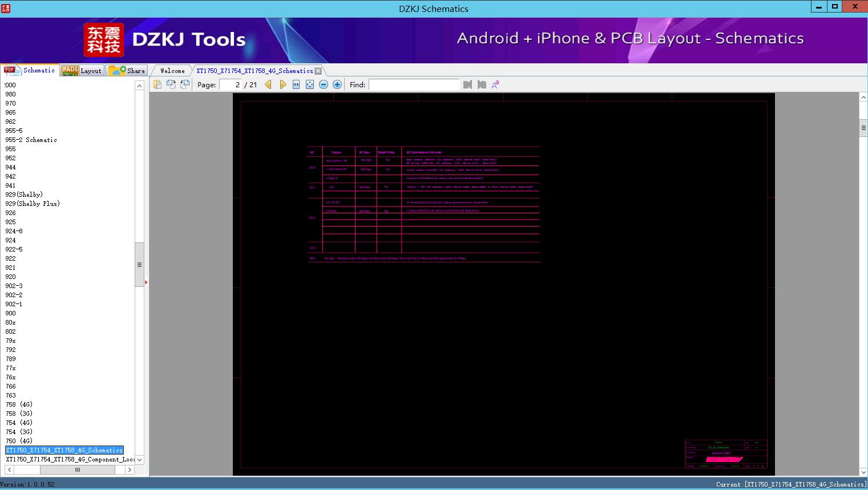
Task: Click the DZKJ app icon in title bar
Action: tap(5, 8)
